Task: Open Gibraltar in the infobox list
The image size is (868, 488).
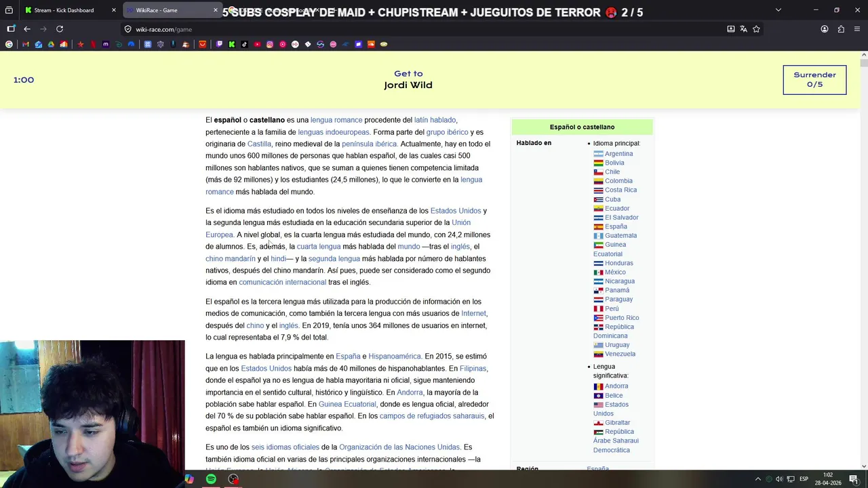Action: [617, 422]
